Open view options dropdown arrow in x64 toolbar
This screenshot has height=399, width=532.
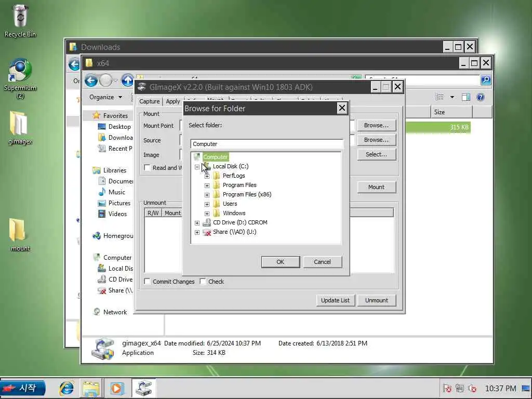click(452, 97)
